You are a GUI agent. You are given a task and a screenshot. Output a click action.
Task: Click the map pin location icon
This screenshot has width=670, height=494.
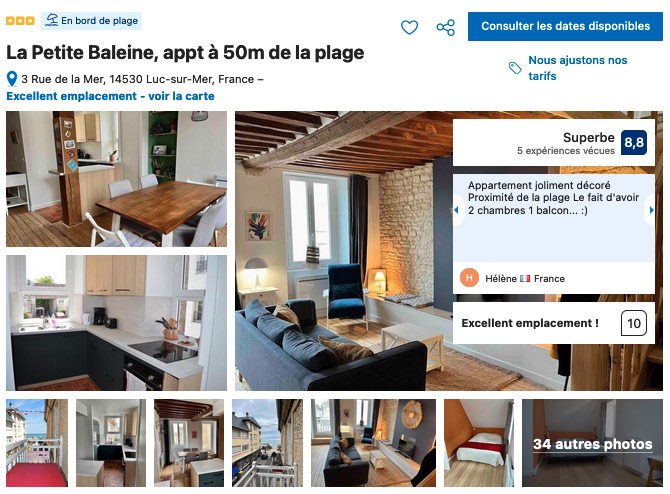tap(12, 79)
